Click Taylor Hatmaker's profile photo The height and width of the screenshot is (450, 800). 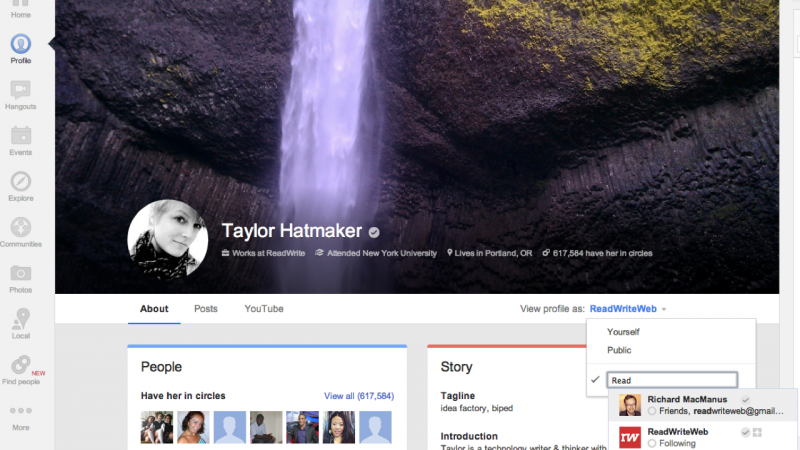[x=168, y=240]
